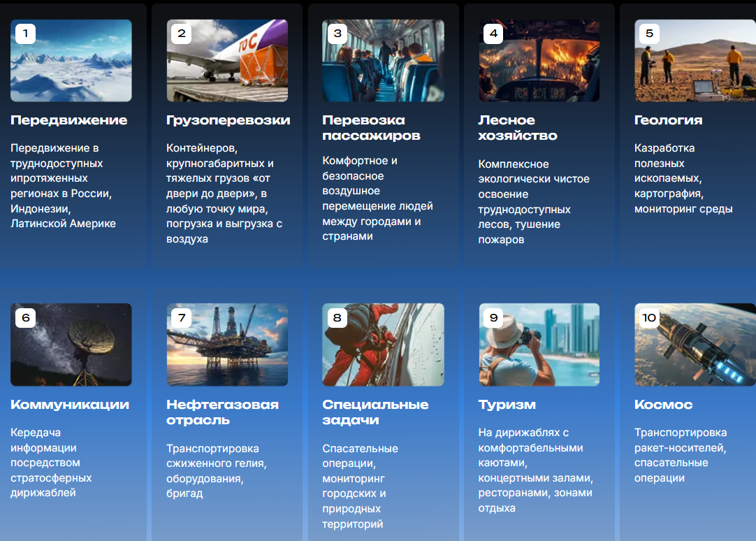The width and height of the screenshot is (756, 541).
Task: Click description starting 'Разработка полезных ископаемых'
Action: (683, 178)
